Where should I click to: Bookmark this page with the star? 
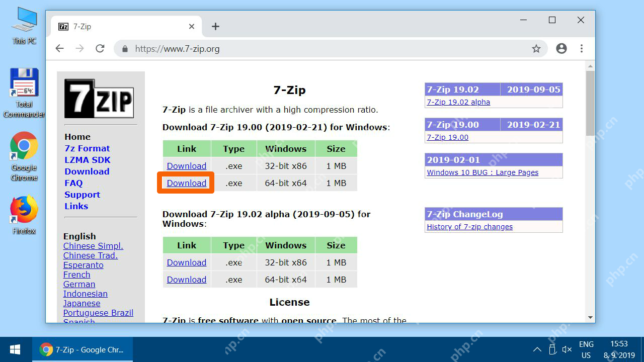tap(536, 49)
